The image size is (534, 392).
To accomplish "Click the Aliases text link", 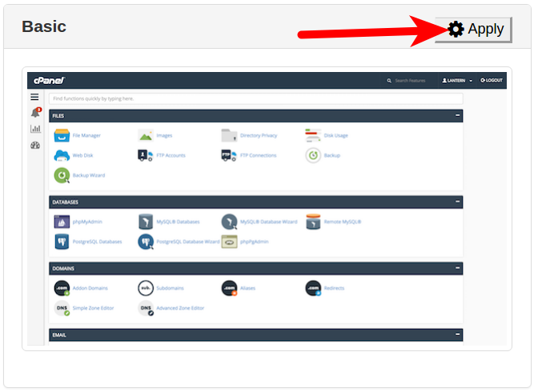I will click(247, 288).
